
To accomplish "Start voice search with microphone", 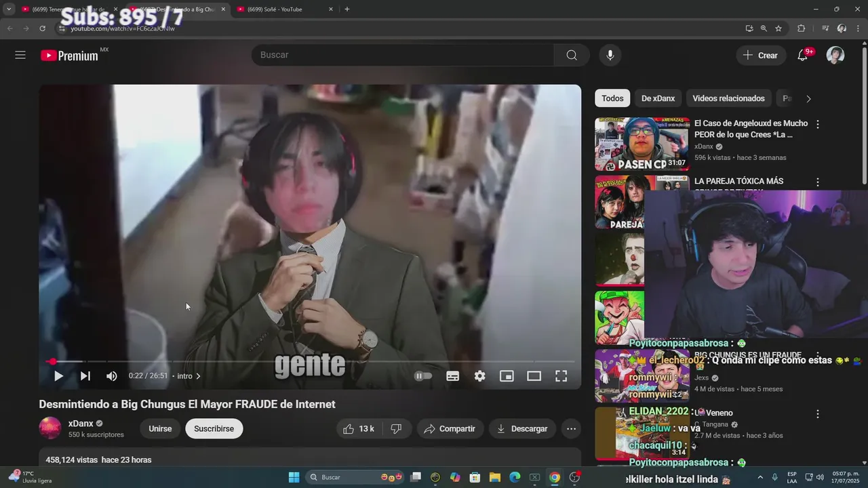I will tap(610, 55).
